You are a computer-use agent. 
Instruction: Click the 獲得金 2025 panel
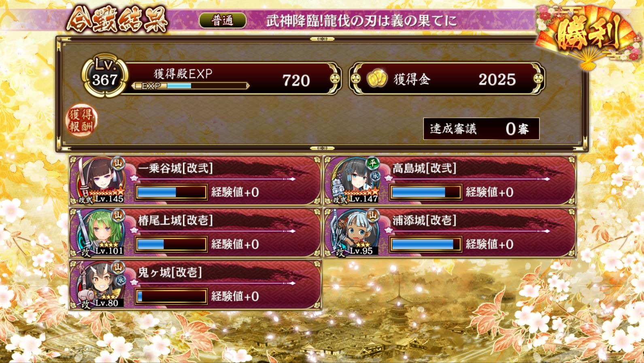(447, 79)
